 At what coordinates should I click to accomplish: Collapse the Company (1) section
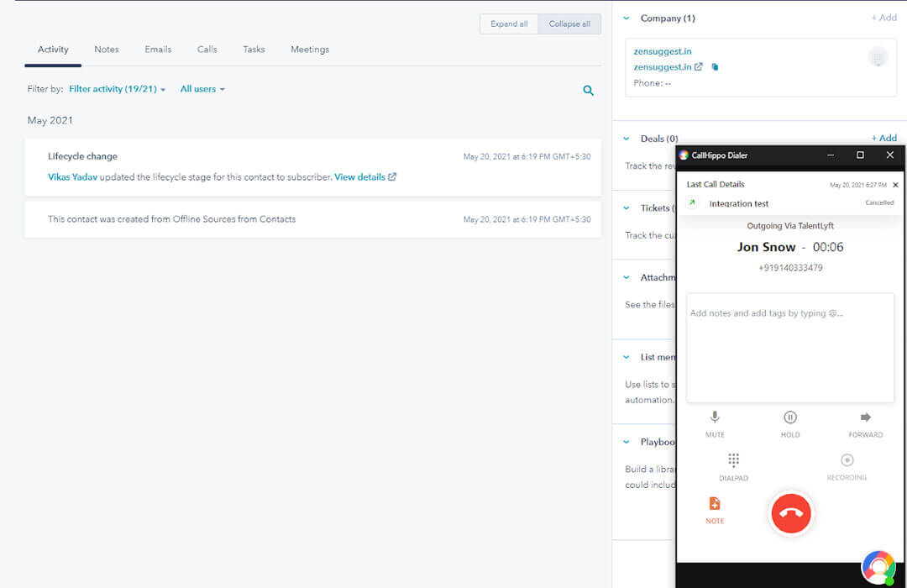click(x=626, y=18)
